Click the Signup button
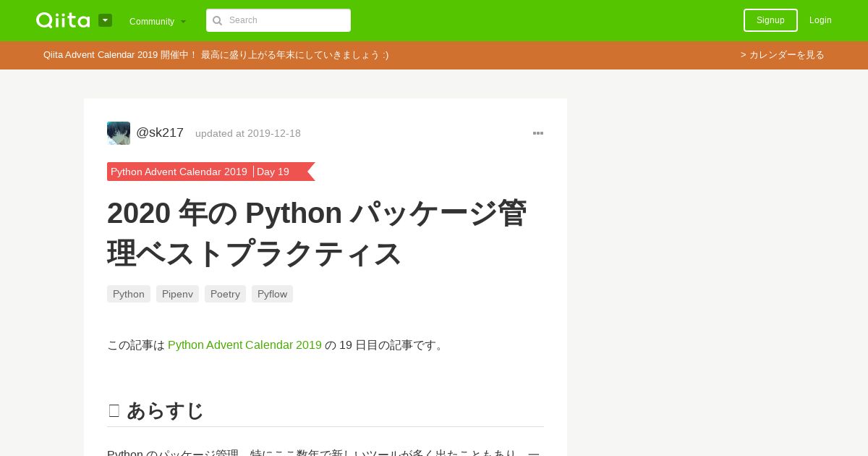 (770, 20)
